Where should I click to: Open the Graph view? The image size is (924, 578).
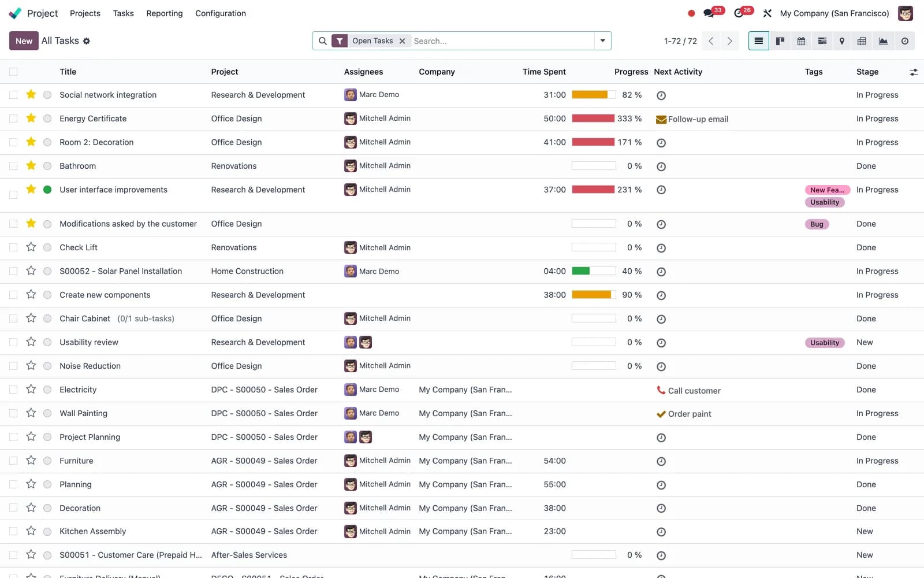[883, 41]
